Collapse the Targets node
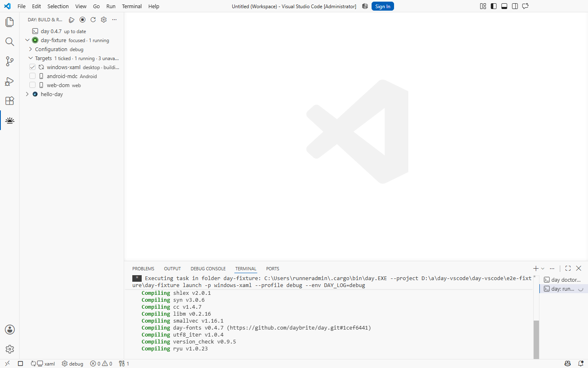The width and height of the screenshot is (588, 368). click(30, 58)
